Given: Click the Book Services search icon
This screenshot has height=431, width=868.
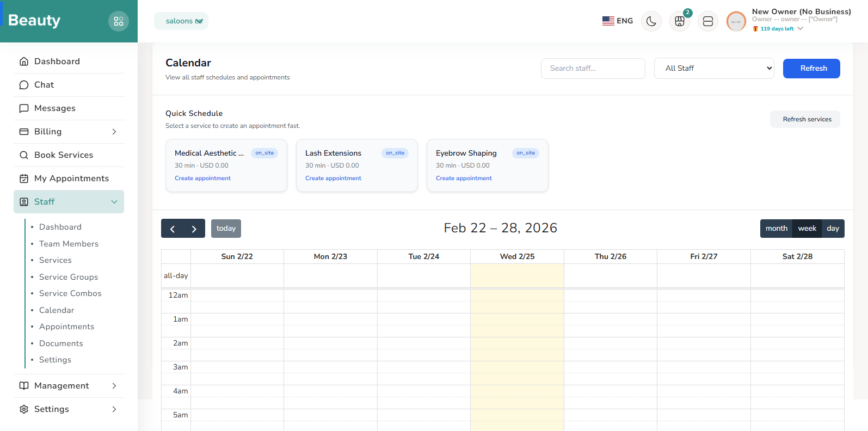Looking at the screenshot, I should click(24, 155).
